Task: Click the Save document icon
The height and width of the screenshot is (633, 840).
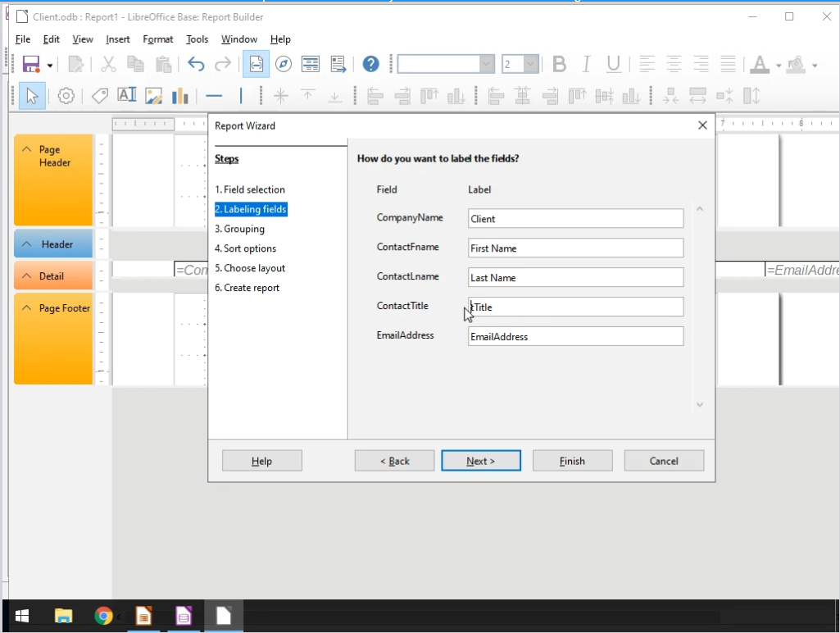Action: pyautogui.click(x=31, y=65)
